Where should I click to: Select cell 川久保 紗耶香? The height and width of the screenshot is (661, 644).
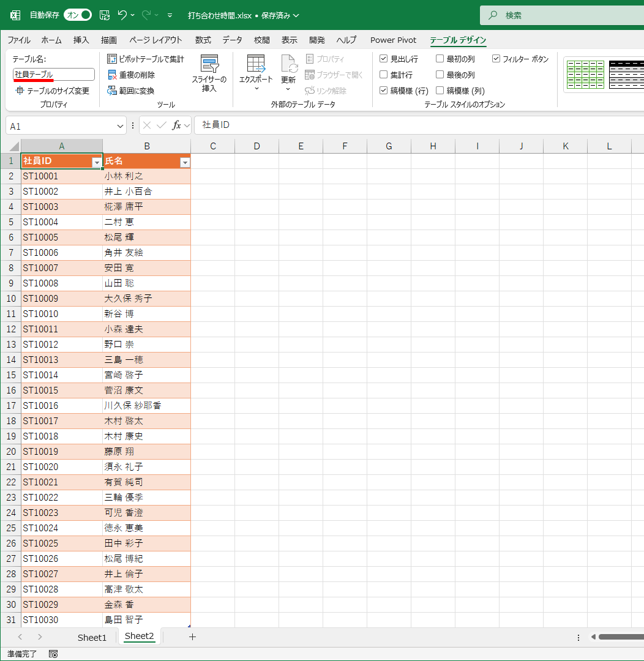147,406
